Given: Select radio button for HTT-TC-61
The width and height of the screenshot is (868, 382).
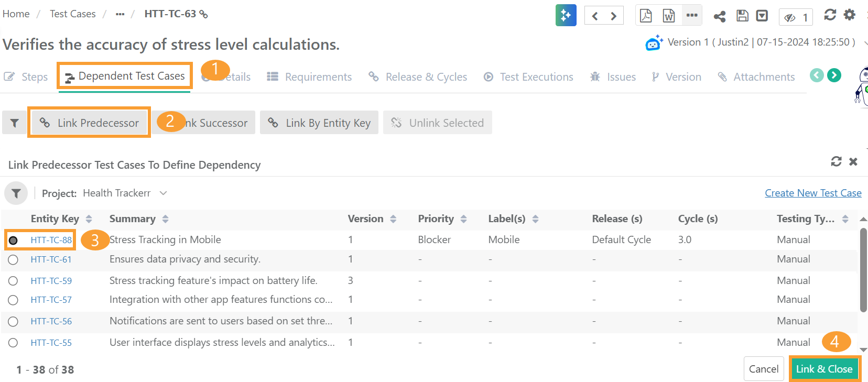Looking at the screenshot, I should [x=13, y=260].
